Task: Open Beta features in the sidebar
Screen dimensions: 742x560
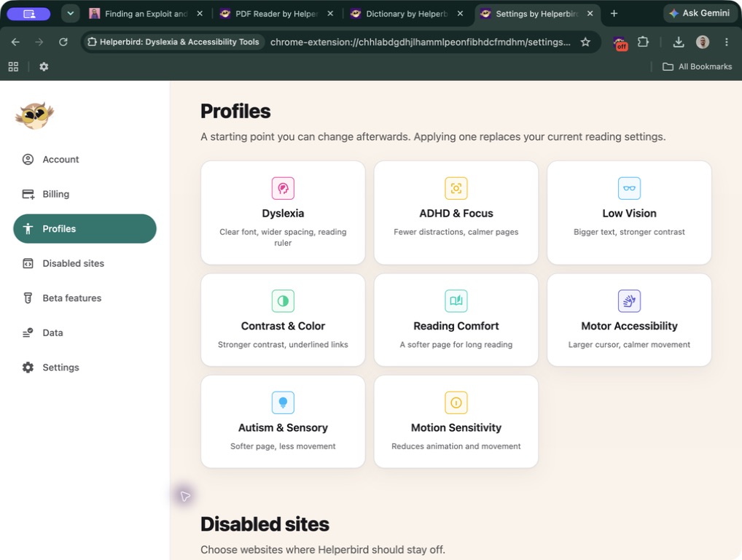Action: point(85,297)
